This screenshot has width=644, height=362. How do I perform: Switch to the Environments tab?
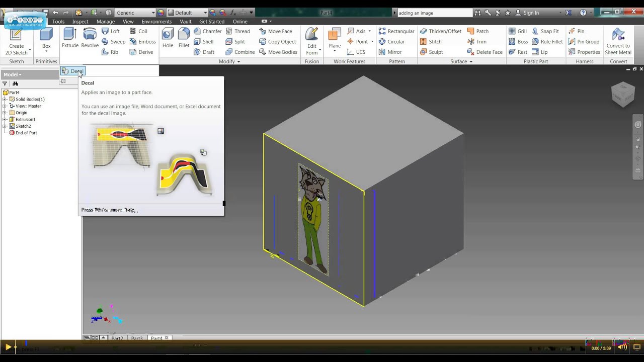click(x=156, y=22)
